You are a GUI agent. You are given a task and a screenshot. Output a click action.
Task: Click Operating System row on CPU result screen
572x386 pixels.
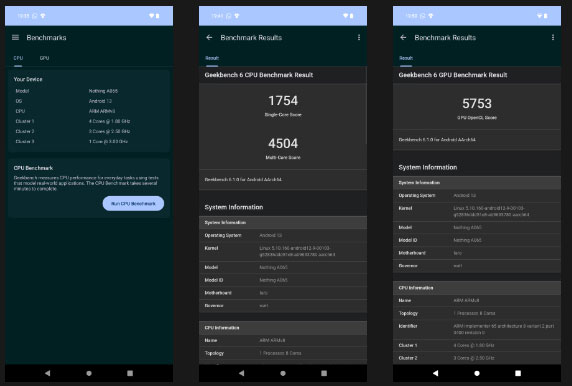[283, 235]
